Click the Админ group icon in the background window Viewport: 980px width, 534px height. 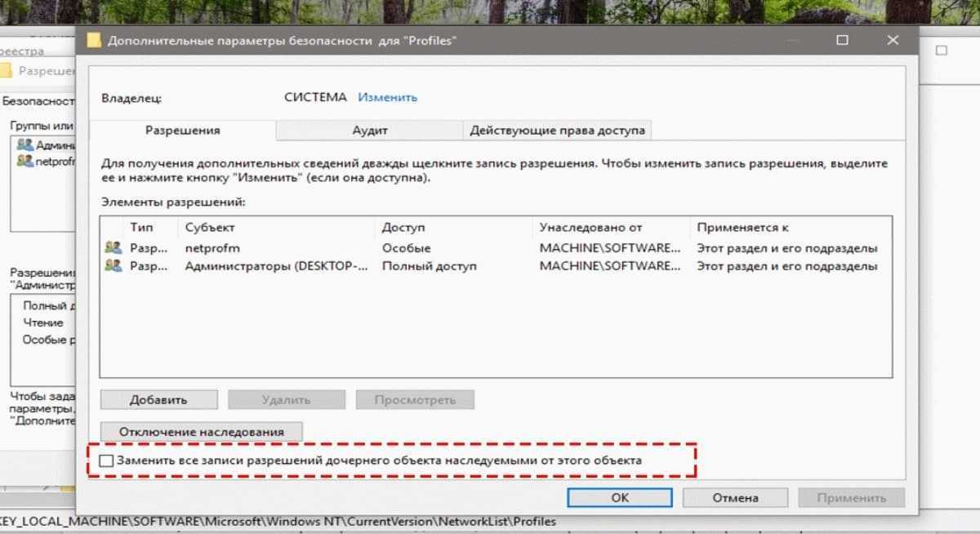click(25, 145)
